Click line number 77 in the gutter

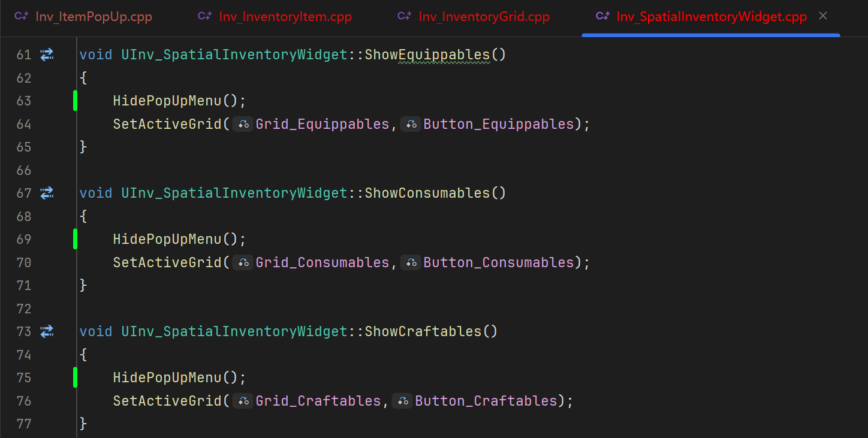coord(23,424)
